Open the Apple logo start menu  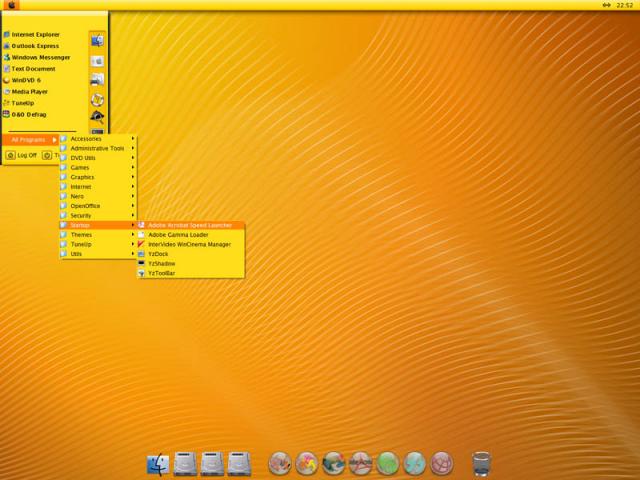(11, 5)
